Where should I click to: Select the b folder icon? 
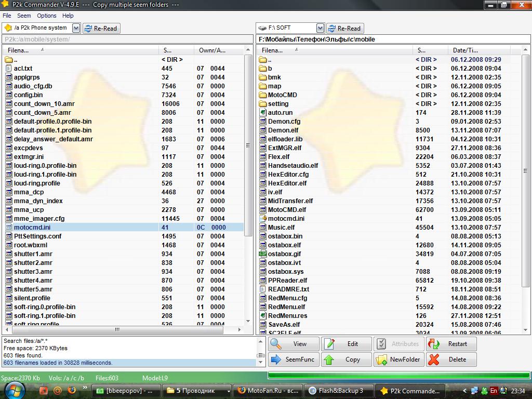click(263, 69)
